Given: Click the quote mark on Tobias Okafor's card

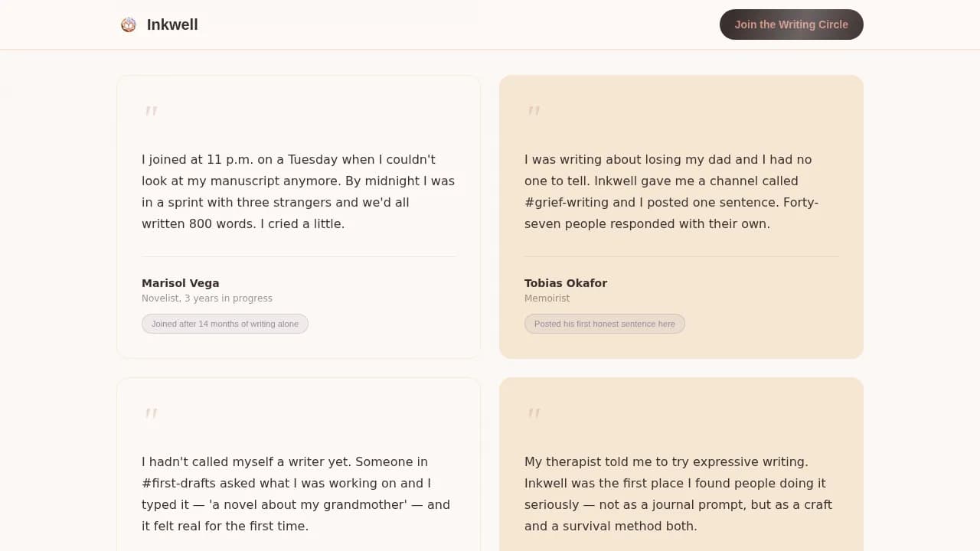Looking at the screenshot, I should coord(534,112).
